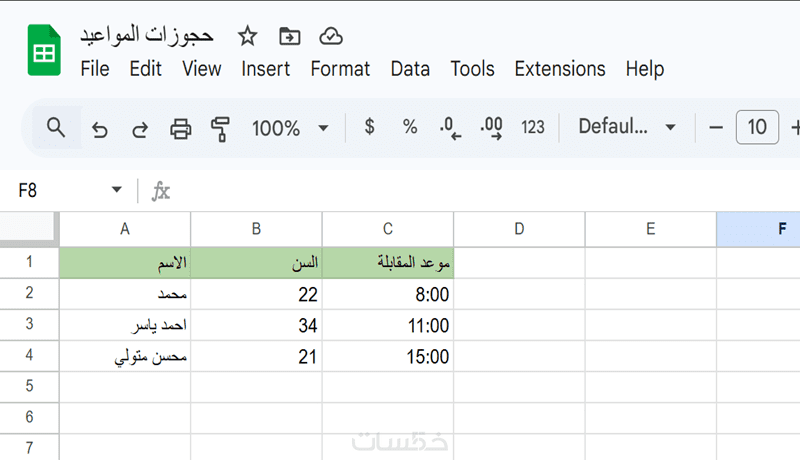Click the undo arrow icon

tap(99, 128)
